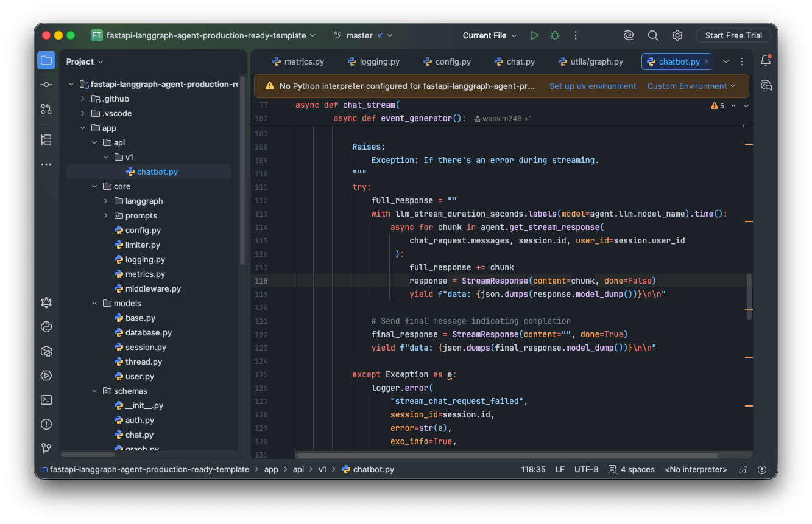Open the Terminal tool window icon
The height and width of the screenshot is (524, 812).
click(46, 400)
